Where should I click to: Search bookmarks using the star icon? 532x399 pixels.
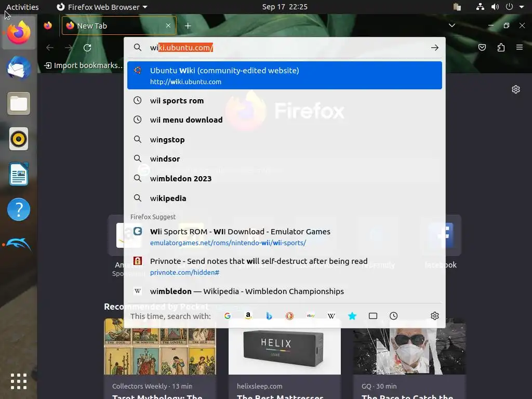tap(352, 316)
